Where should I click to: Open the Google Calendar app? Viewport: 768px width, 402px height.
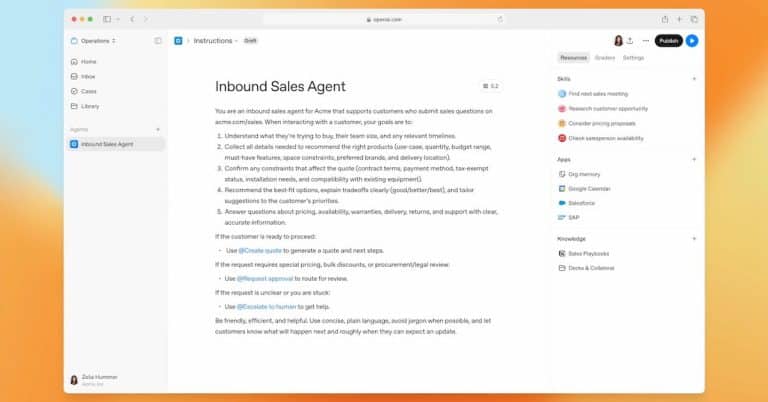point(584,189)
